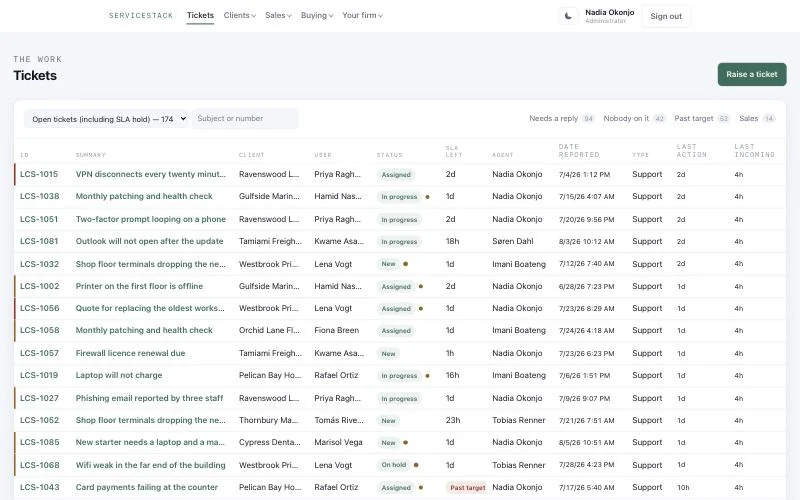
Task: Open Monthly patching ticket for LCS-1038
Action: point(144,196)
